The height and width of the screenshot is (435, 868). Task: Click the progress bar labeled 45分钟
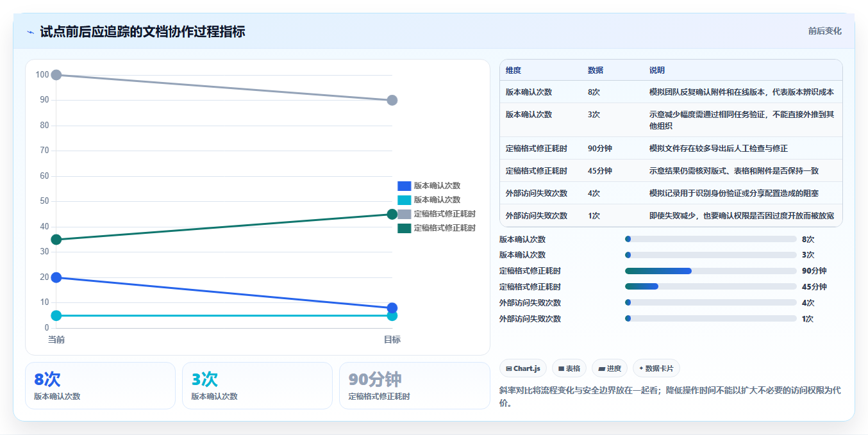pos(711,287)
